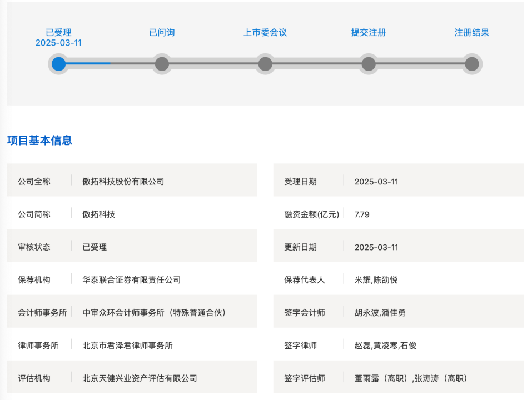Viewport: 532px width, 400px height.
Task: Select the financing amount 7.79
Action: click(362, 214)
